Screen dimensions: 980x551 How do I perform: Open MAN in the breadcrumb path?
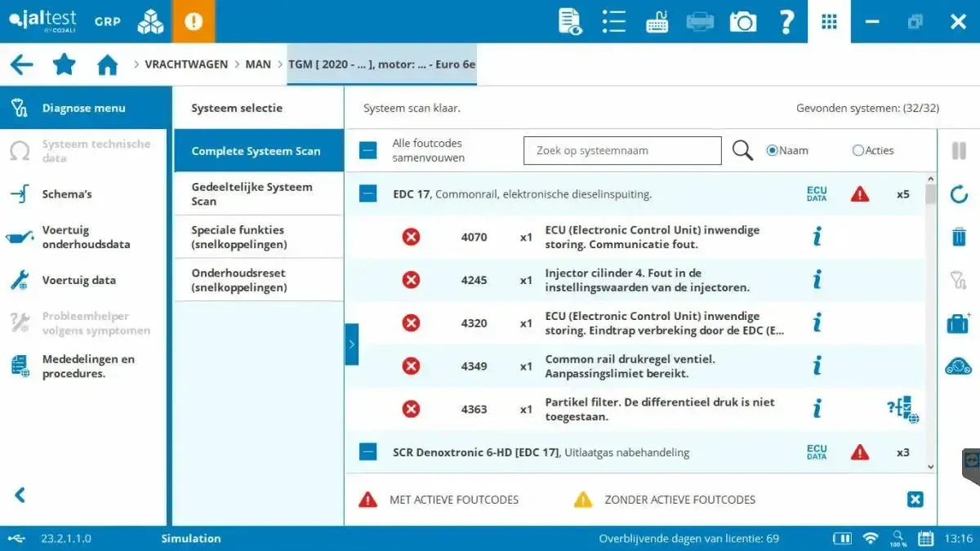[258, 64]
